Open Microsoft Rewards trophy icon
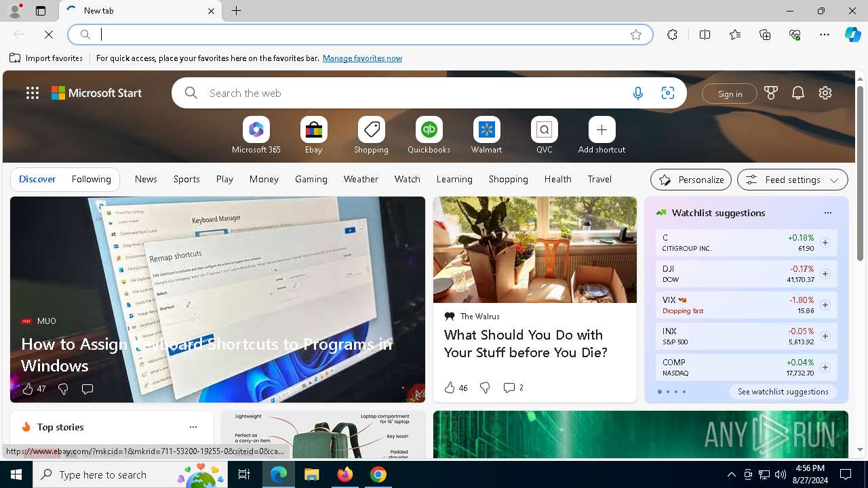This screenshot has width=868, height=488. click(x=771, y=94)
